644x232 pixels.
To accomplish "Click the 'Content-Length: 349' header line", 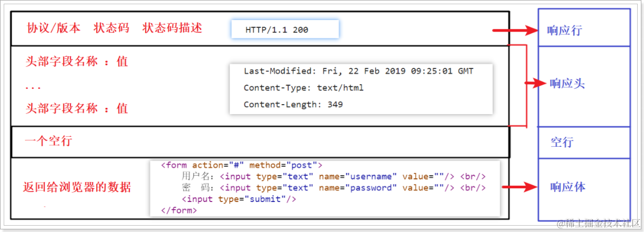I will click(293, 105).
